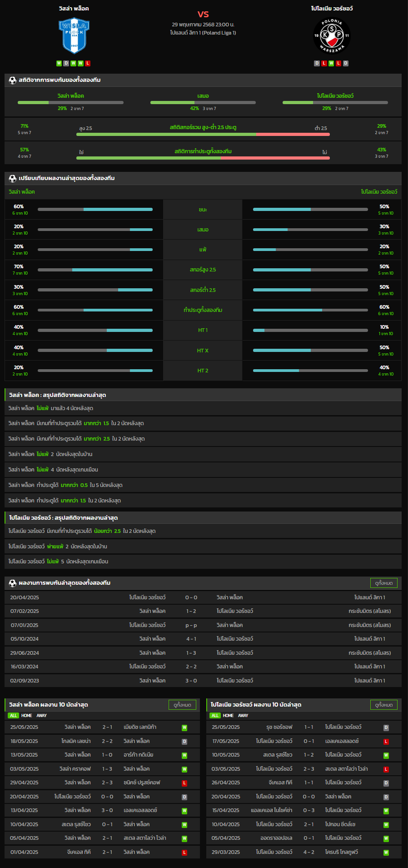Open the 05/10/2024 head-to-head 4-1 match

tap(203, 639)
